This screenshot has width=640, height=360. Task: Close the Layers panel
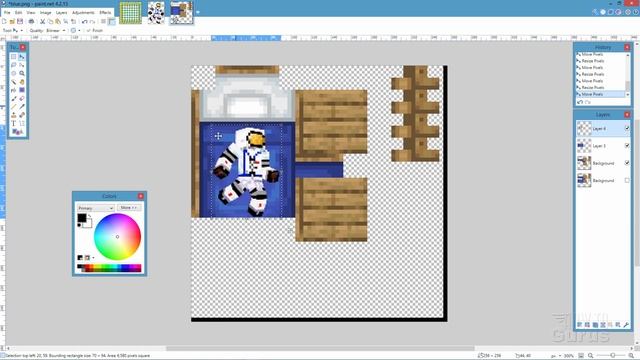(627, 115)
